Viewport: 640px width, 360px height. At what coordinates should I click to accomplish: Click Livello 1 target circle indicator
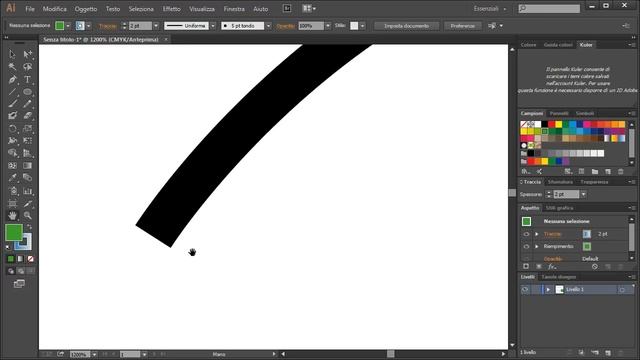622,290
